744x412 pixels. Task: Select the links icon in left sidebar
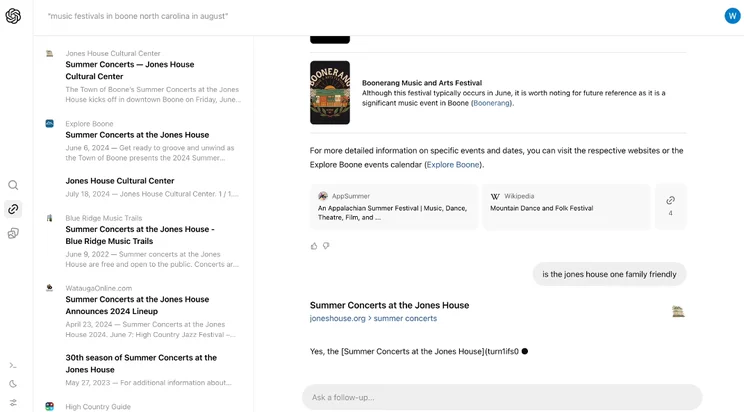[13, 209]
